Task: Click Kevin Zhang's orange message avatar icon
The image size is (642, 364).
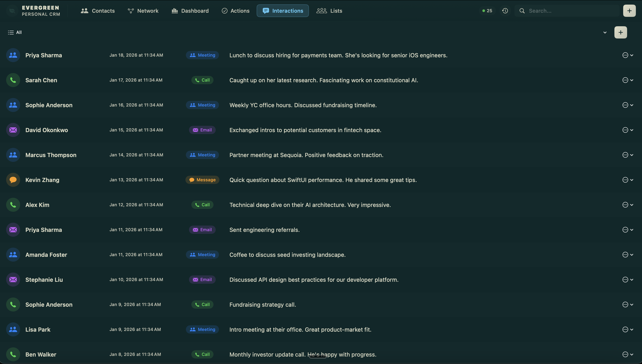Action: 13,180
